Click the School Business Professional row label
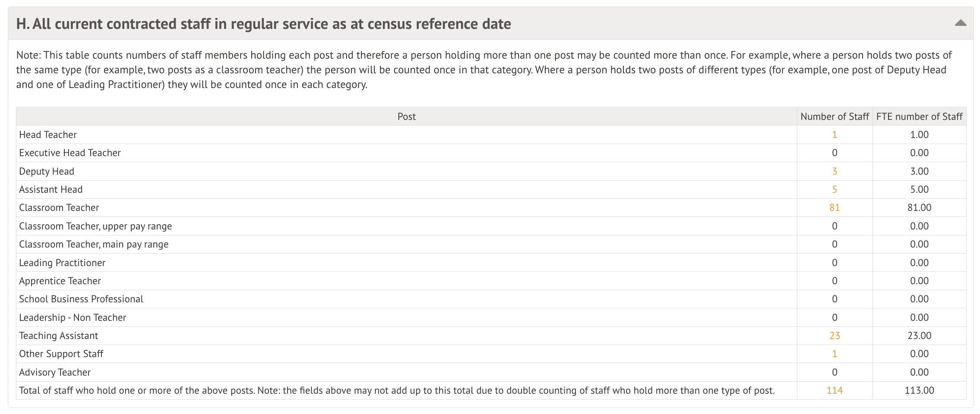 [81, 299]
